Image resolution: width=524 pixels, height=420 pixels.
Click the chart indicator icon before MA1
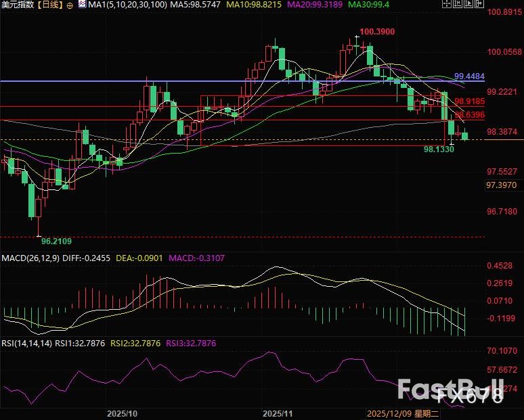(82, 5)
